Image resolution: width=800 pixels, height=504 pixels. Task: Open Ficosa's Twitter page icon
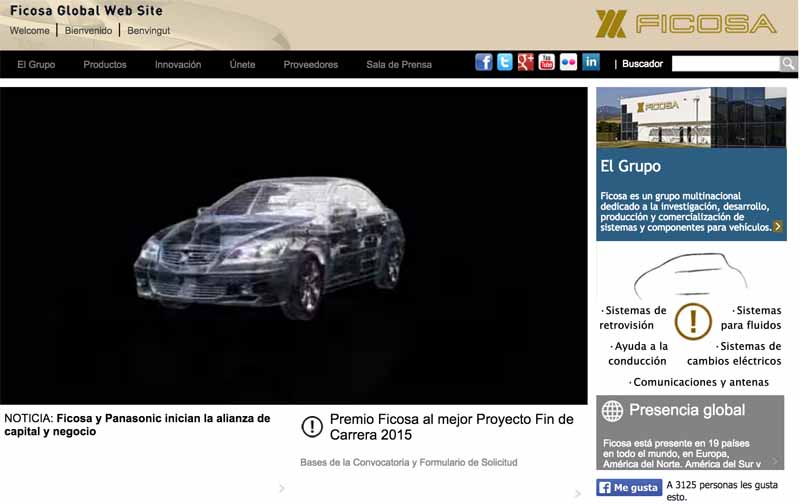coord(505,62)
